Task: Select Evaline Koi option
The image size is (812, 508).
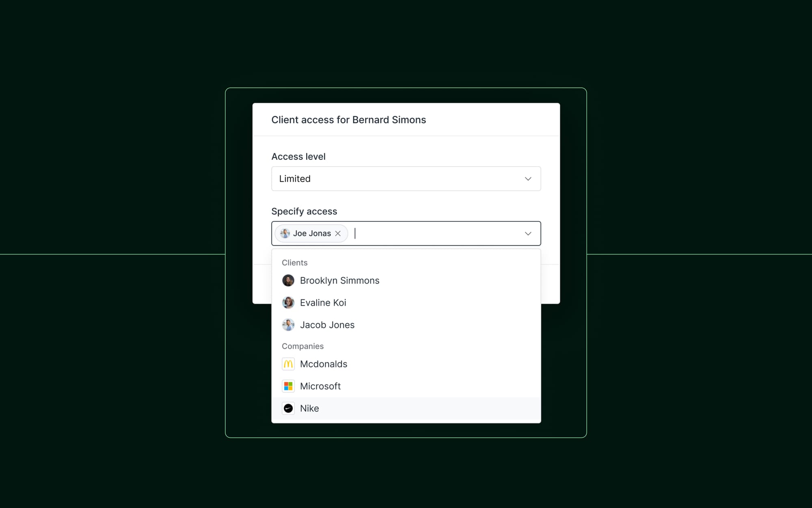Action: click(323, 303)
